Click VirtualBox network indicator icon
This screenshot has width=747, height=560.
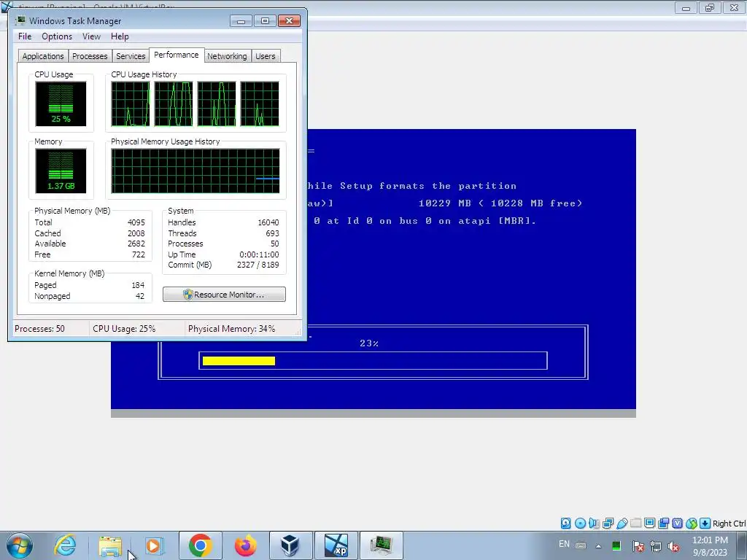608,524
